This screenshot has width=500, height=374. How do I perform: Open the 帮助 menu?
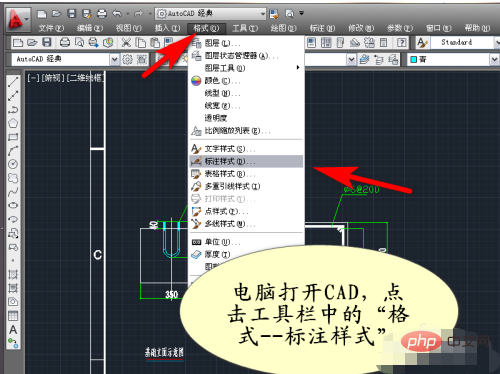point(477,28)
